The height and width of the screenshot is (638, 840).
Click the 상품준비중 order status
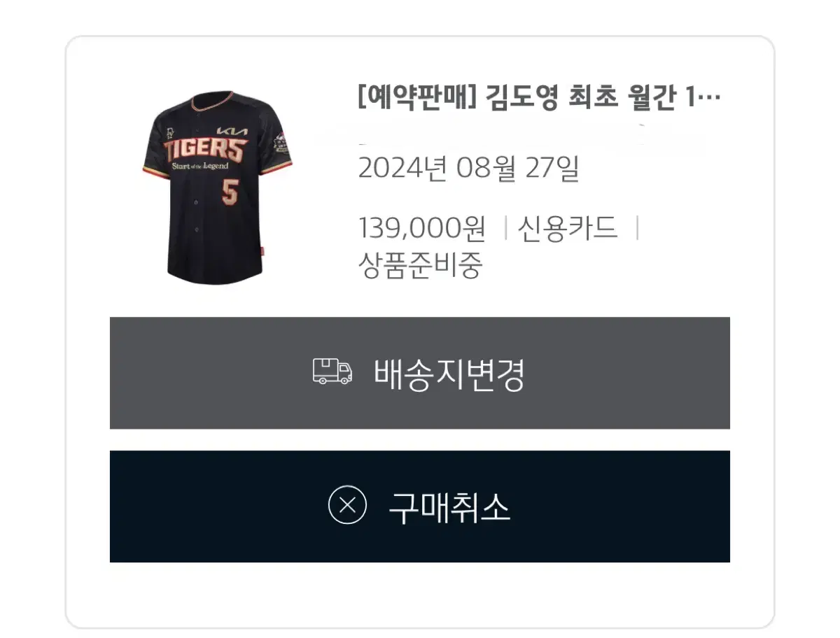pos(421,265)
